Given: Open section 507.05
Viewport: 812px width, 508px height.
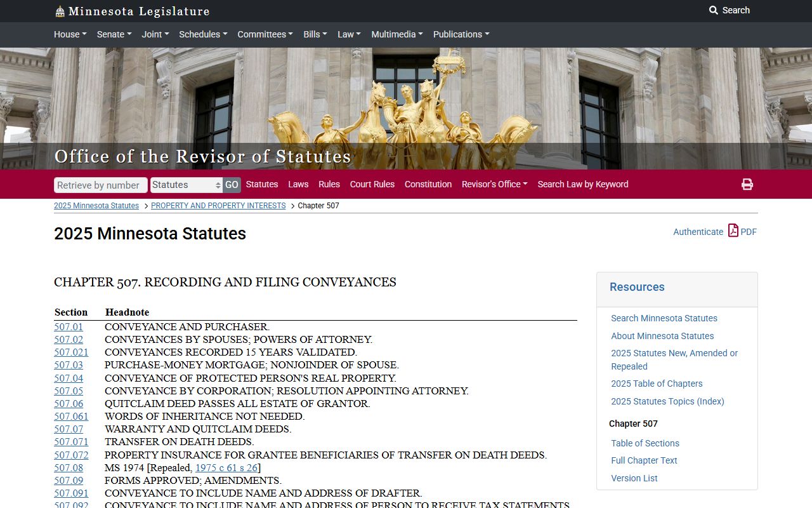Looking at the screenshot, I should pyautogui.click(x=69, y=391).
